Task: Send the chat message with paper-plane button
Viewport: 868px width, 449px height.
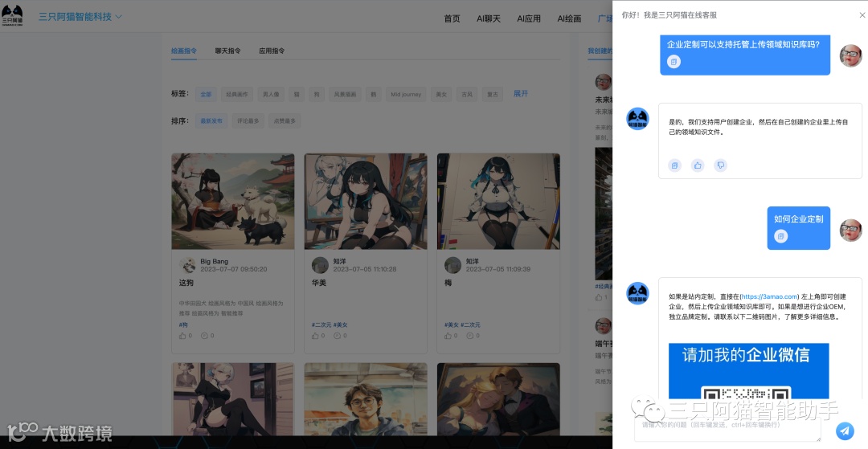Action: click(845, 431)
